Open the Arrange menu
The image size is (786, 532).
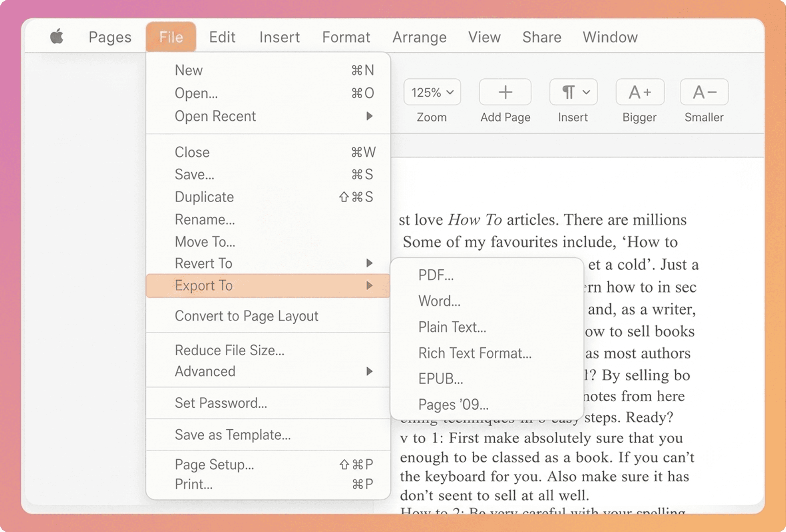point(419,37)
